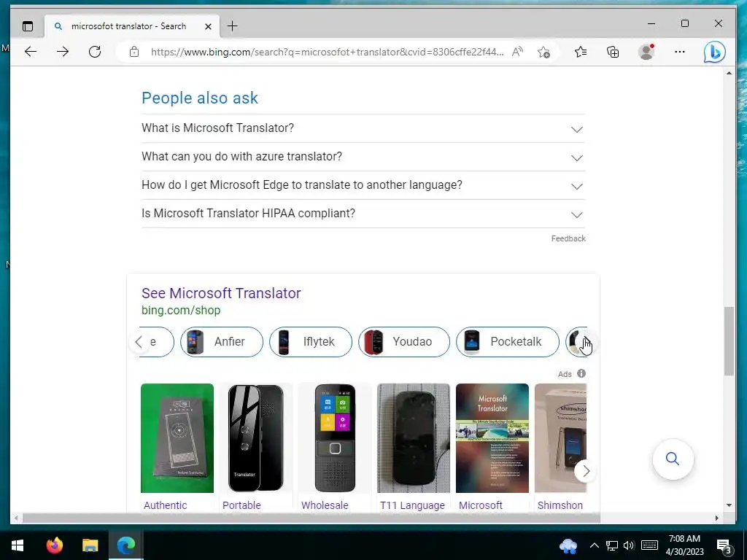Screen dimensions: 747x560
Task: Open the Portable translator product image
Action: click(x=256, y=438)
